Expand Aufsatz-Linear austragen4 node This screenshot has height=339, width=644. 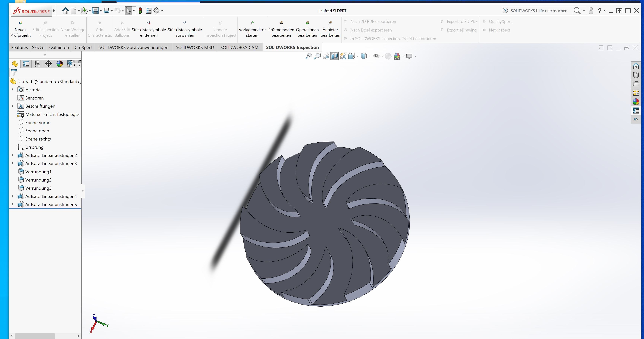[13, 196]
